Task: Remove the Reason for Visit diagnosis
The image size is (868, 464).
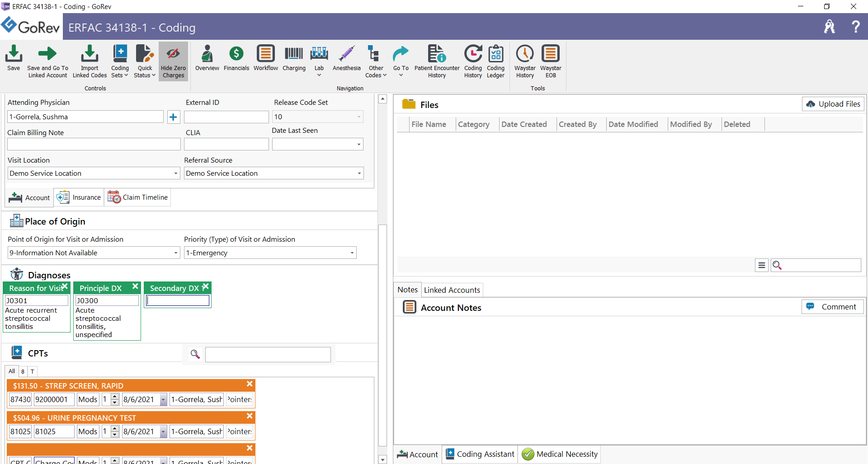Action: point(65,286)
